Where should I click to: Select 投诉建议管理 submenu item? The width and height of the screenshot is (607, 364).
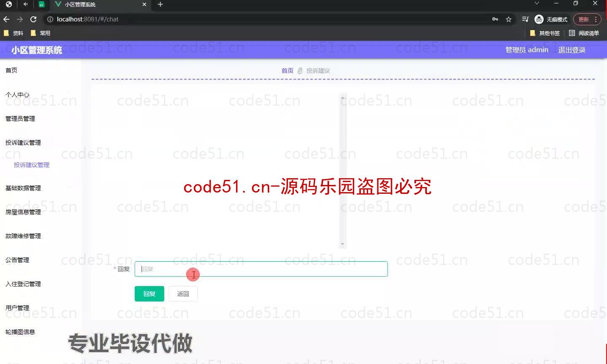pos(32,165)
